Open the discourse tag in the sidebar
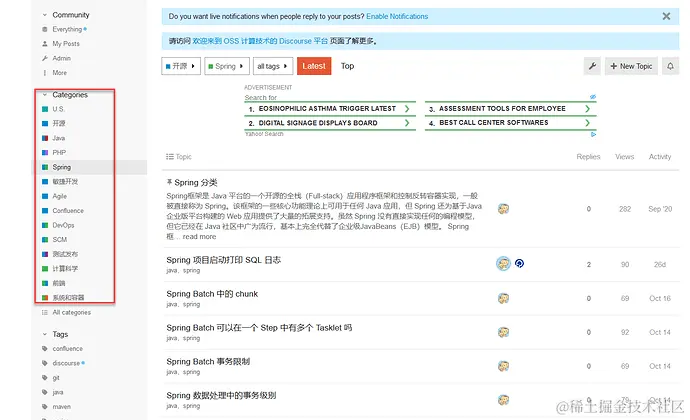Image resolution: width=690 pixels, height=420 pixels. click(x=66, y=363)
